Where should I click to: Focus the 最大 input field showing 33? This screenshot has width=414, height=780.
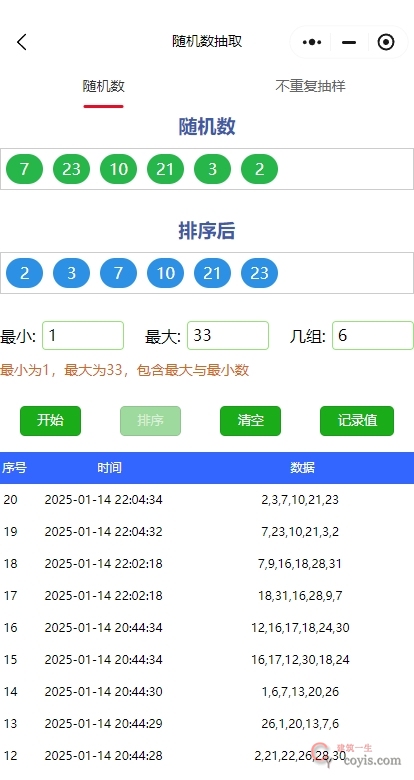pos(228,336)
